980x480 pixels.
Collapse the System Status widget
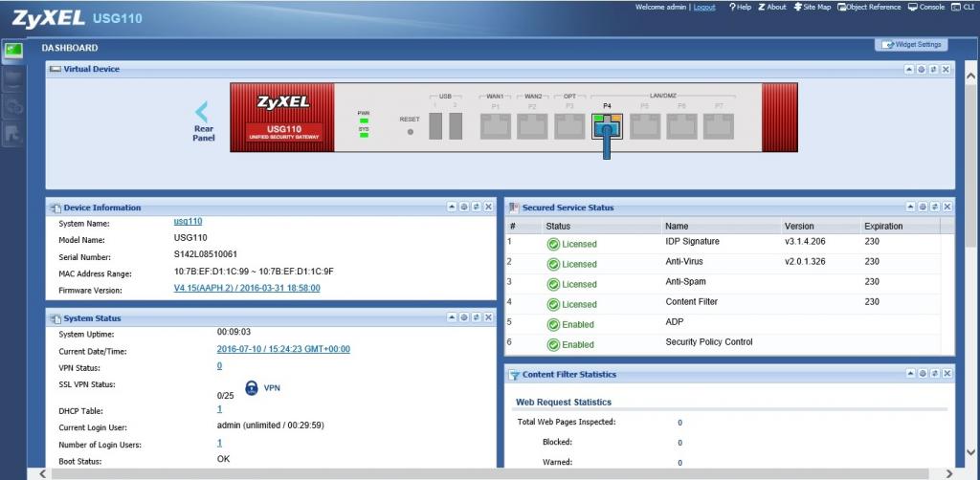click(452, 317)
